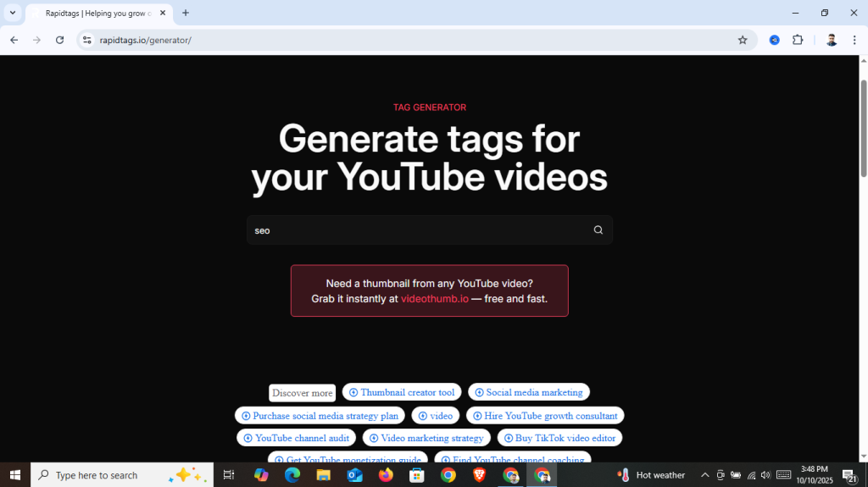Click the Social media marketing suggestion
The image size is (868, 487).
tap(529, 392)
